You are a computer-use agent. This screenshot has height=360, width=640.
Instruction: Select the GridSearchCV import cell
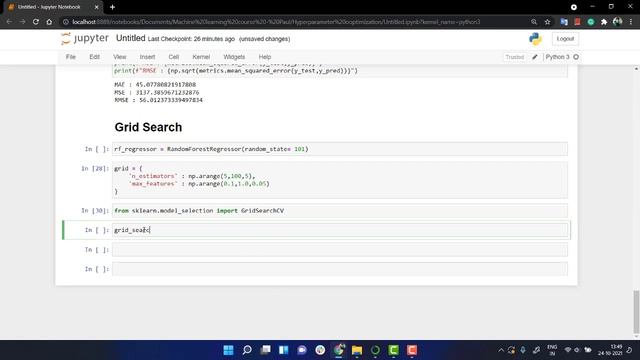coord(340,211)
